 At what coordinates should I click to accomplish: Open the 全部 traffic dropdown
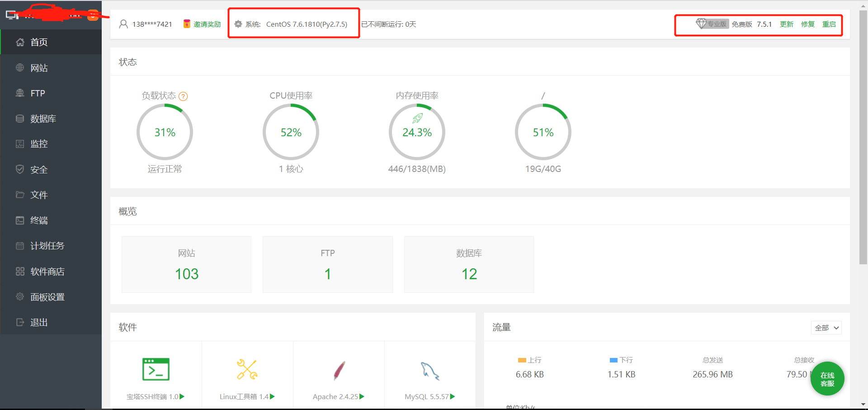pos(826,328)
